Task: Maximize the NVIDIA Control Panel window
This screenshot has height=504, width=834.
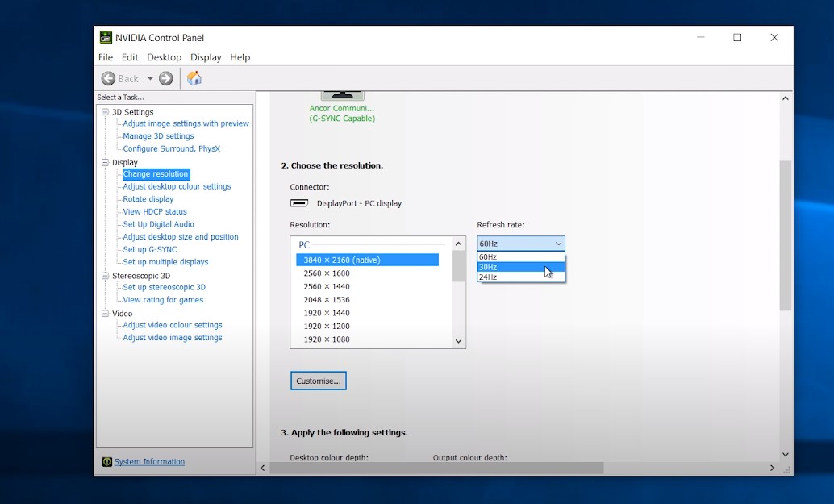Action: coord(737,38)
